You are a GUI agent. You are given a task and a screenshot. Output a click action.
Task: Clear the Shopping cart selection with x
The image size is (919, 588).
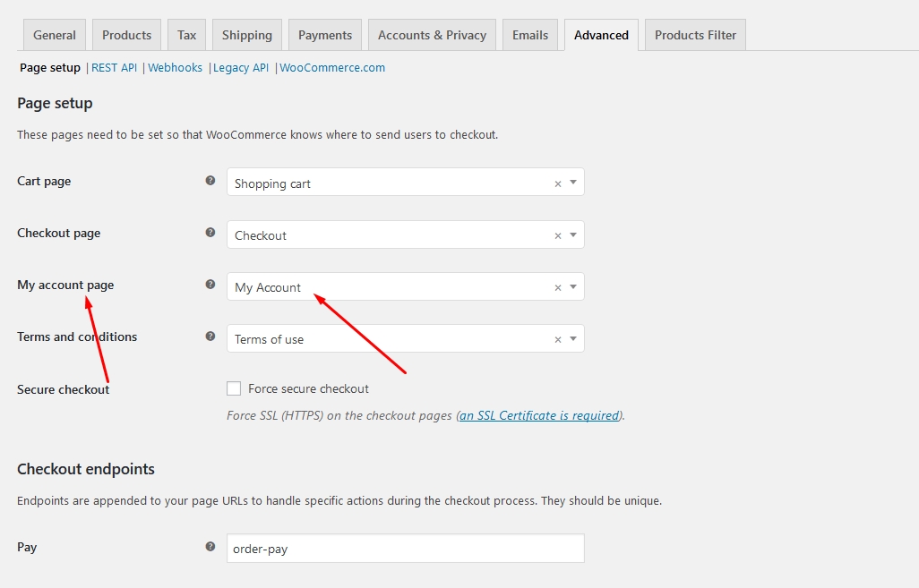558,183
